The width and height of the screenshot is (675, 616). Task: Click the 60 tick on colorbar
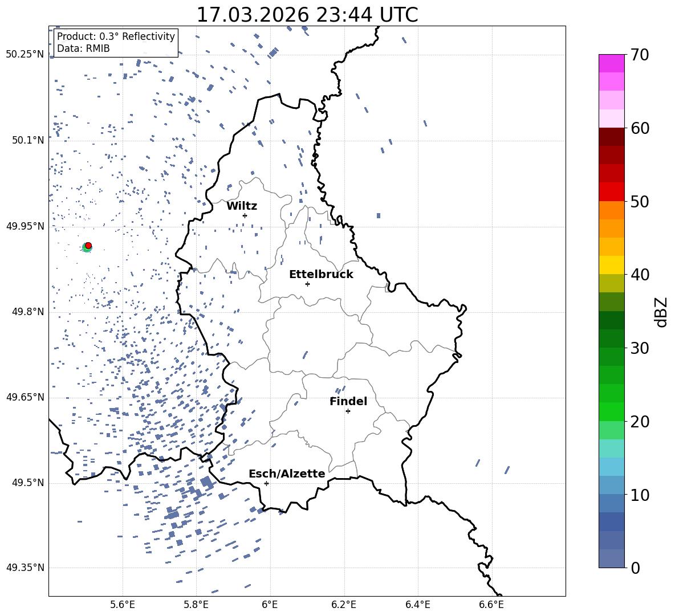tap(640, 128)
